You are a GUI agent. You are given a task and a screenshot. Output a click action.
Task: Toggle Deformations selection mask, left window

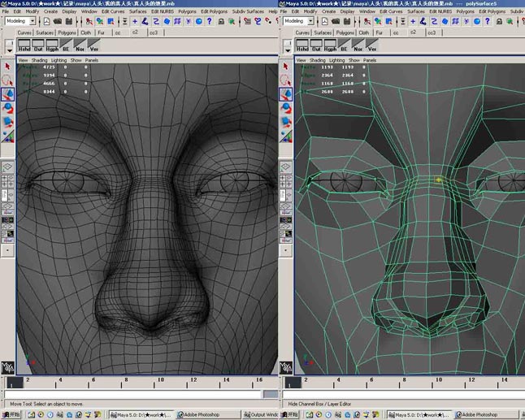(177, 21)
